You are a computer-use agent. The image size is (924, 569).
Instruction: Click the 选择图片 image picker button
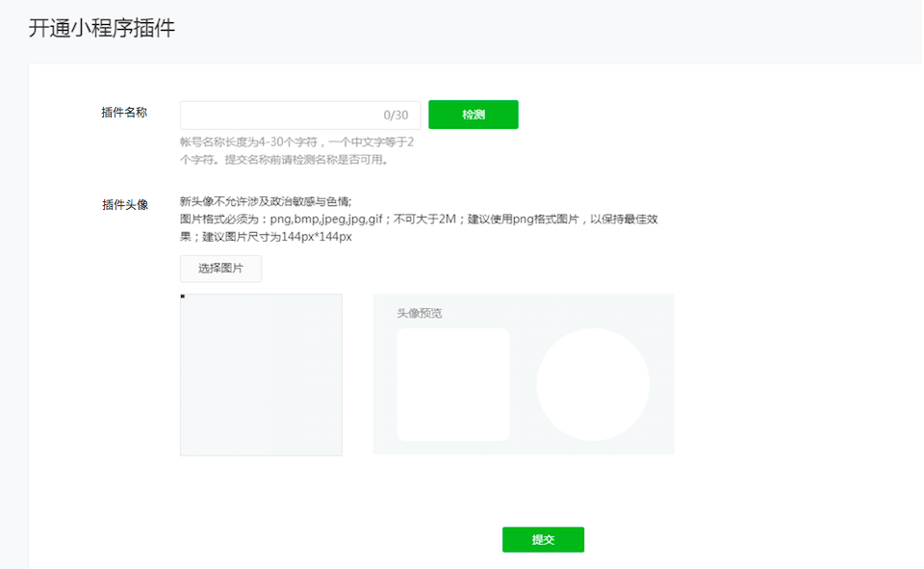pos(219,269)
